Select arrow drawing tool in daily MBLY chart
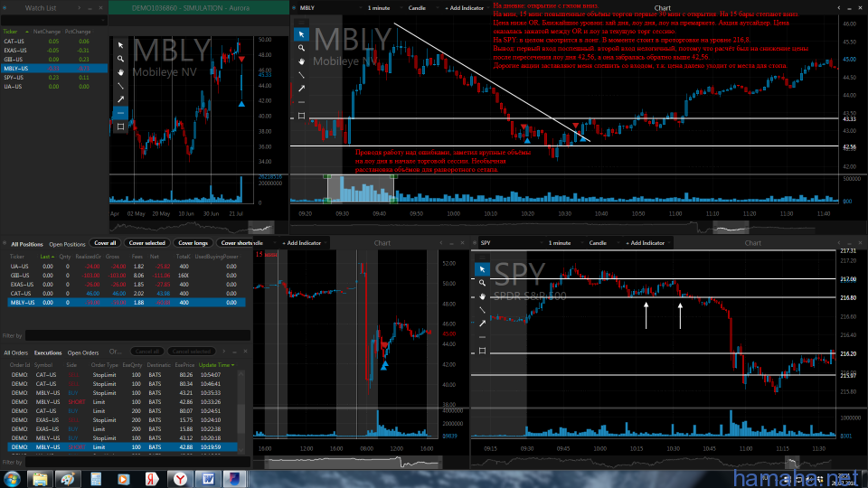This screenshot has width=868, height=488. click(x=120, y=99)
